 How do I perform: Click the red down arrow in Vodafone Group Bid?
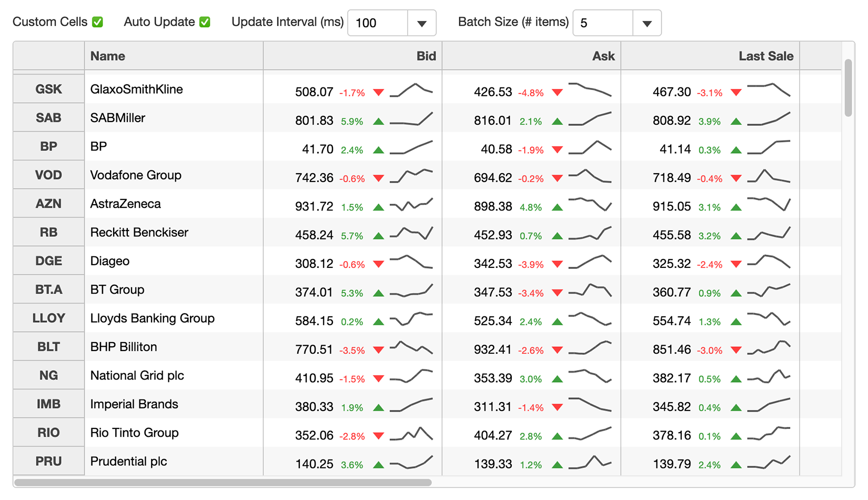pyautogui.click(x=378, y=178)
